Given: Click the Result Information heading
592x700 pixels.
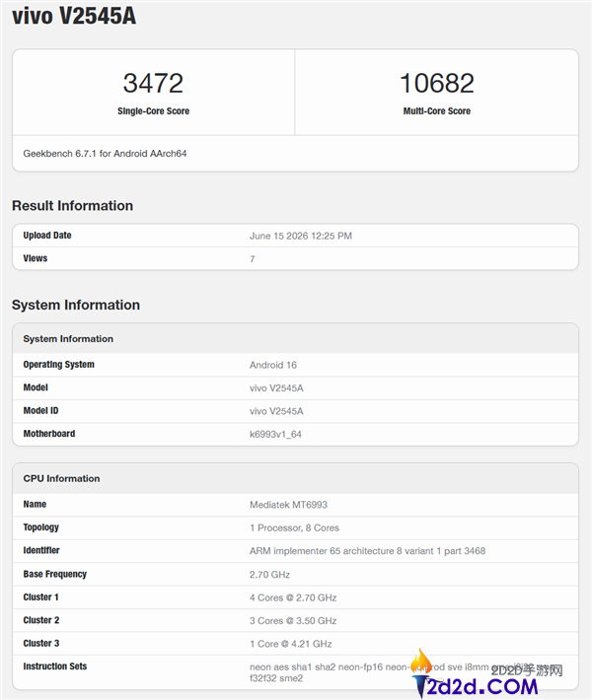Looking at the screenshot, I should tap(72, 205).
